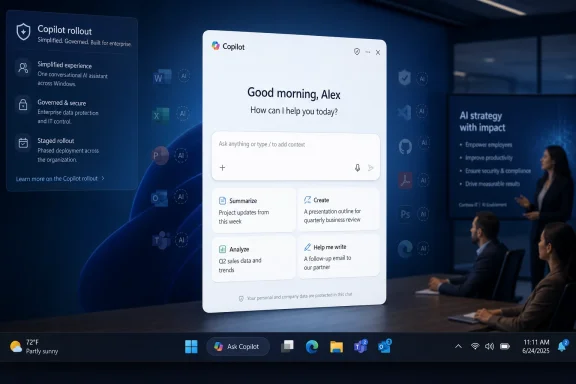Click the 'AI strategy with impact' heading
This screenshot has height=384, width=576.
[x=482, y=122]
